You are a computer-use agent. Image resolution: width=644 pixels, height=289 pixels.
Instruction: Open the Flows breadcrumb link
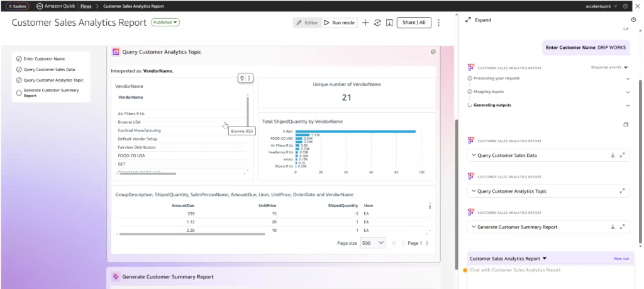coord(86,6)
